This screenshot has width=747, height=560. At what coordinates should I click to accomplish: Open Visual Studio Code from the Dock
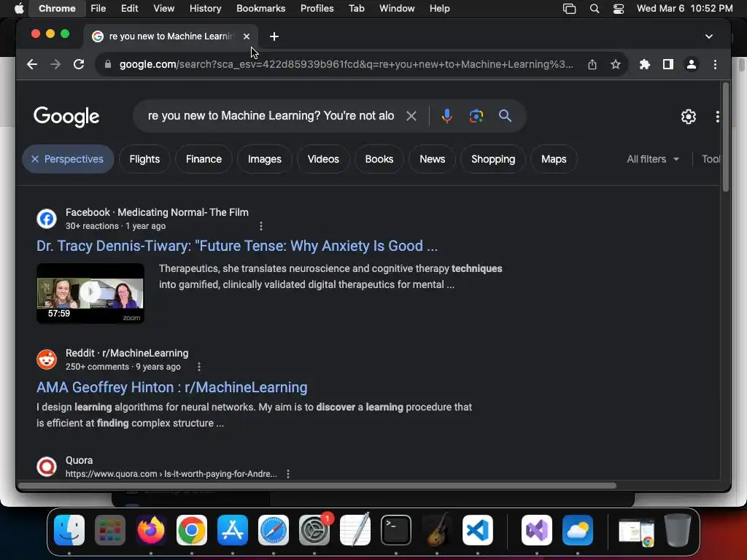(477, 530)
